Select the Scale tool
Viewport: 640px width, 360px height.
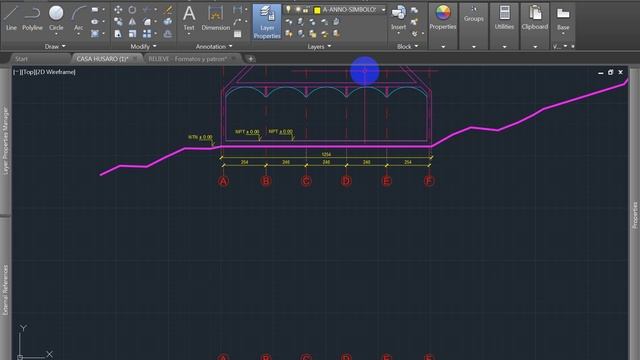coord(132,34)
